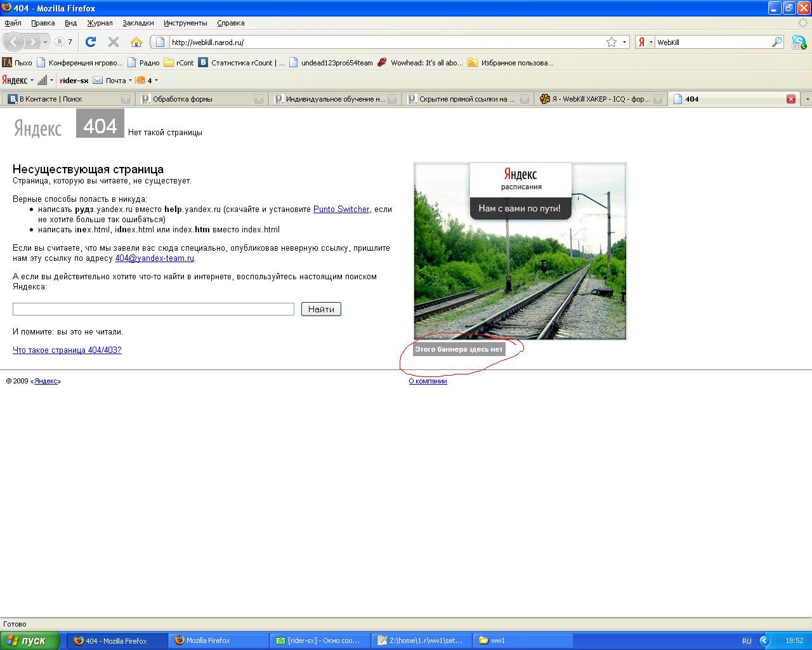The height and width of the screenshot is (650, 812).
Task: Click the пуск Start button on the taskbar
Action: pyautogui.click(x=30, y=640)
